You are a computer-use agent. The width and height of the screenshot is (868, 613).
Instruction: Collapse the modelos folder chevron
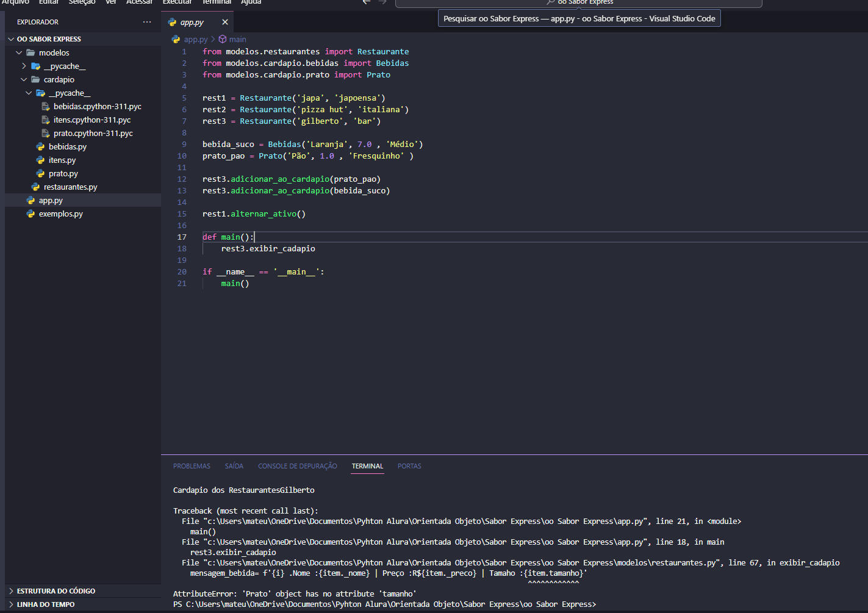19,52
